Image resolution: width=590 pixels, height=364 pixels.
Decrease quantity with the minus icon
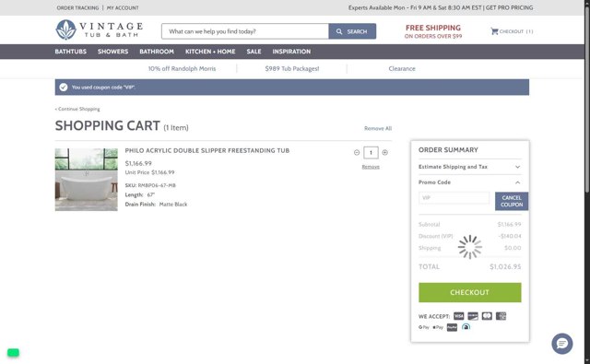click(x=357, y=153)
